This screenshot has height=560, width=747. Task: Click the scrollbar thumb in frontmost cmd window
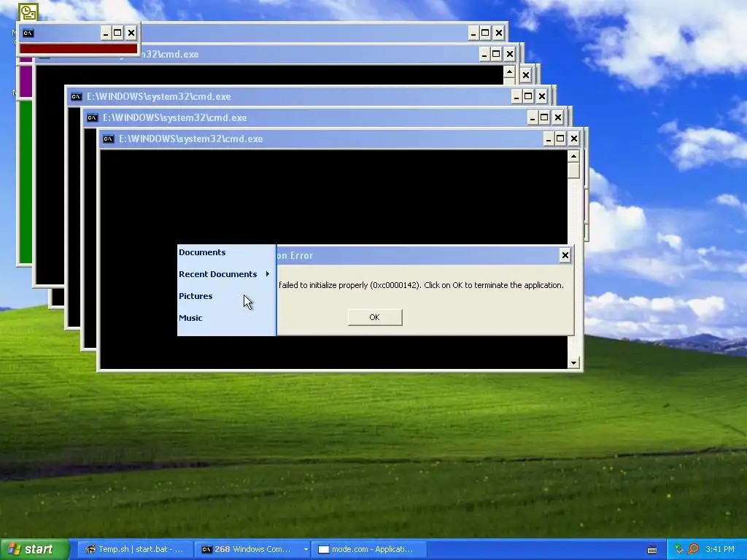pos(573,171)
